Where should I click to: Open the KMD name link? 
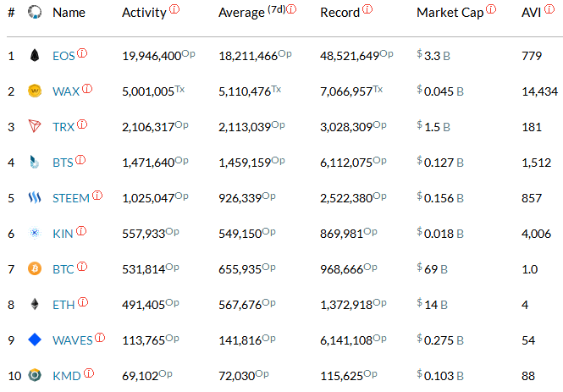coord(67,376)
